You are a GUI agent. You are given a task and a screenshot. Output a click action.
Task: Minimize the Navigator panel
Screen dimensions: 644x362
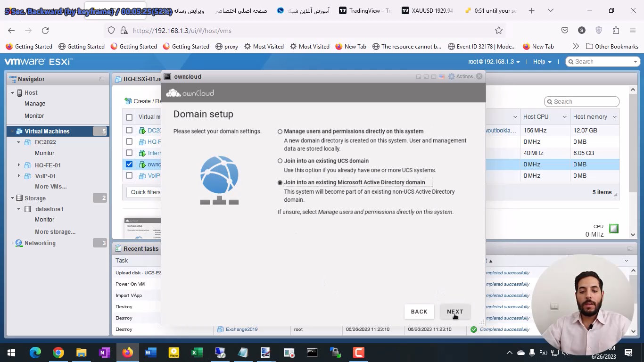(x=102, y=79)
